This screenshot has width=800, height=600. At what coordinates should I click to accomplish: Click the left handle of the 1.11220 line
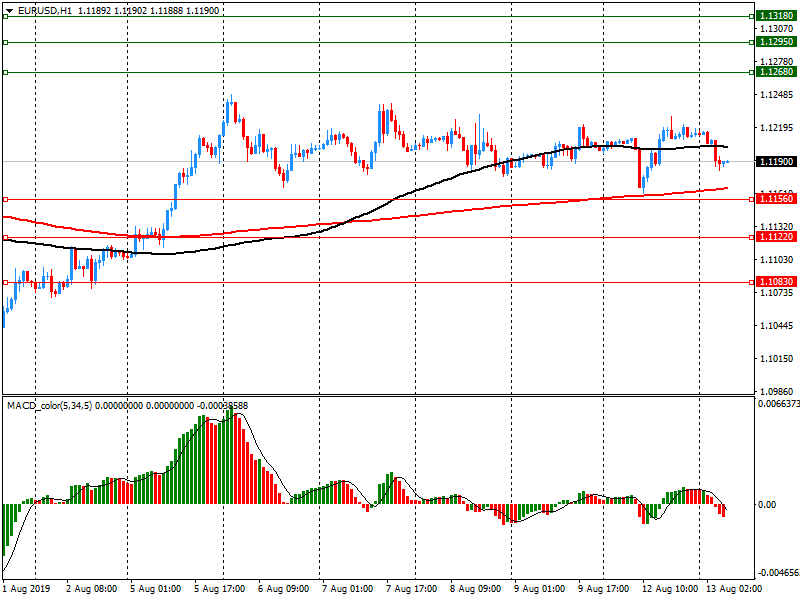[5, 238]
